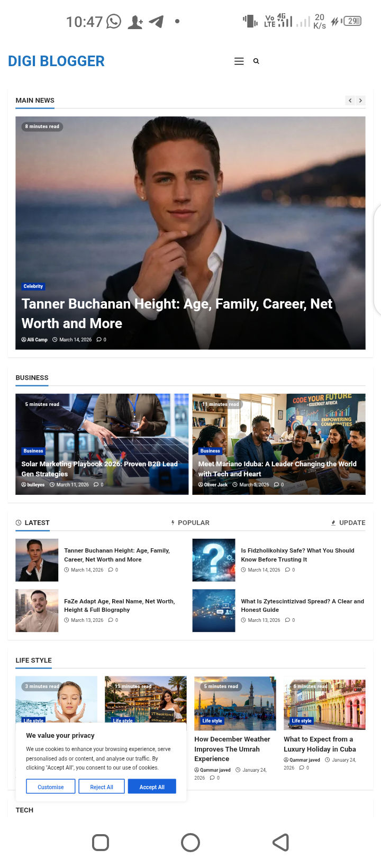Open comments icon on Tanner Buchanan headline
The width and height of the screenshot is (381, 868).
point(101,340)
